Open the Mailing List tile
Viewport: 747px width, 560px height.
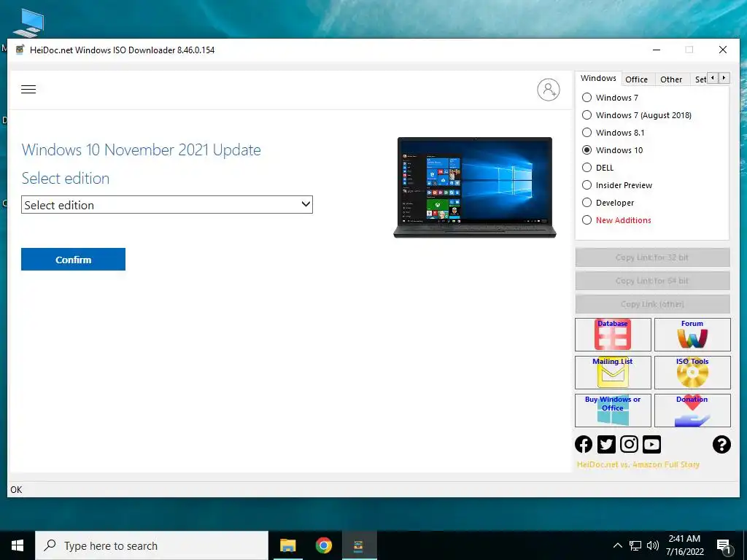tap(613, 373)
